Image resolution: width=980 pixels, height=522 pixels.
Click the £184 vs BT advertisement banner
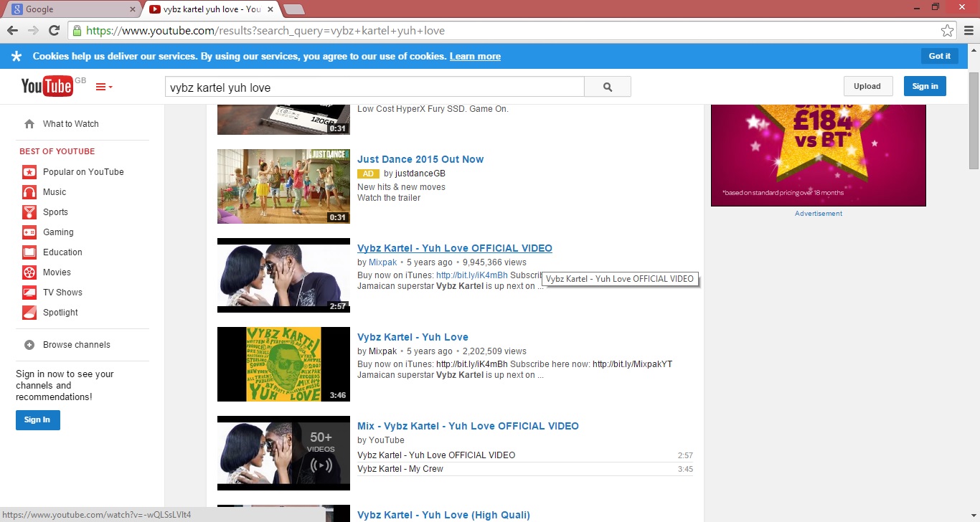coord(819,156)
